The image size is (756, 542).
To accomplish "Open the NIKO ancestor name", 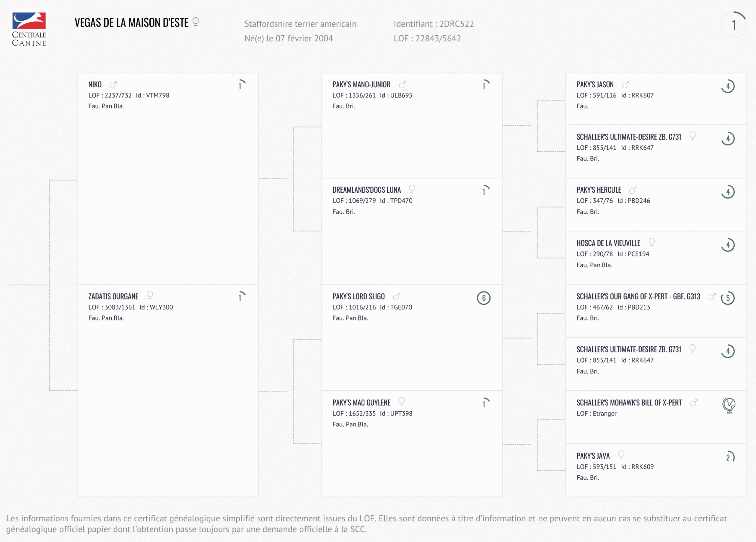I will (x=95, y=85).
